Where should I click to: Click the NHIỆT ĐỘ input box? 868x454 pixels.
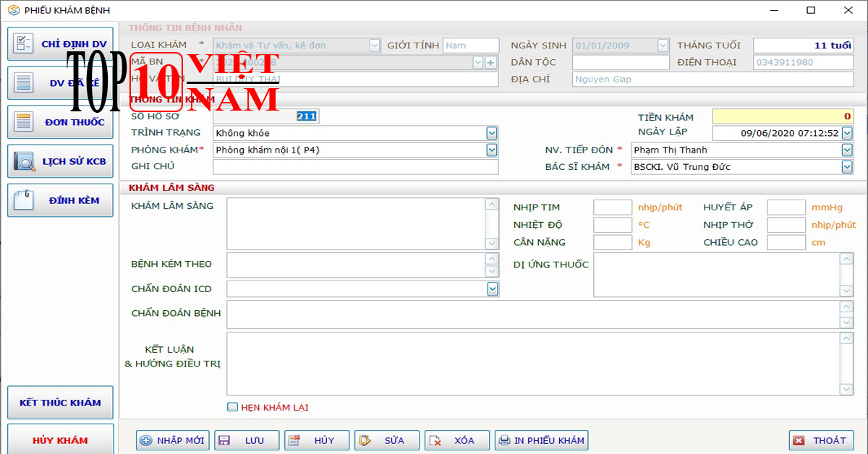coord(613,225)
